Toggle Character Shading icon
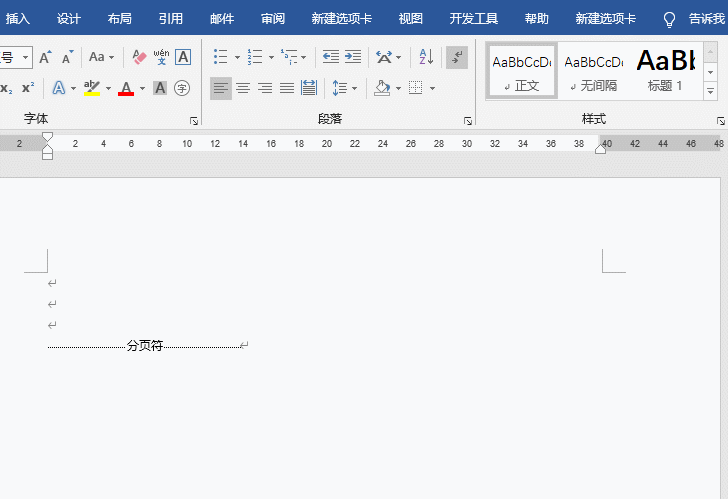This screenshot has height=499, width=728. [x=160, y=88]
